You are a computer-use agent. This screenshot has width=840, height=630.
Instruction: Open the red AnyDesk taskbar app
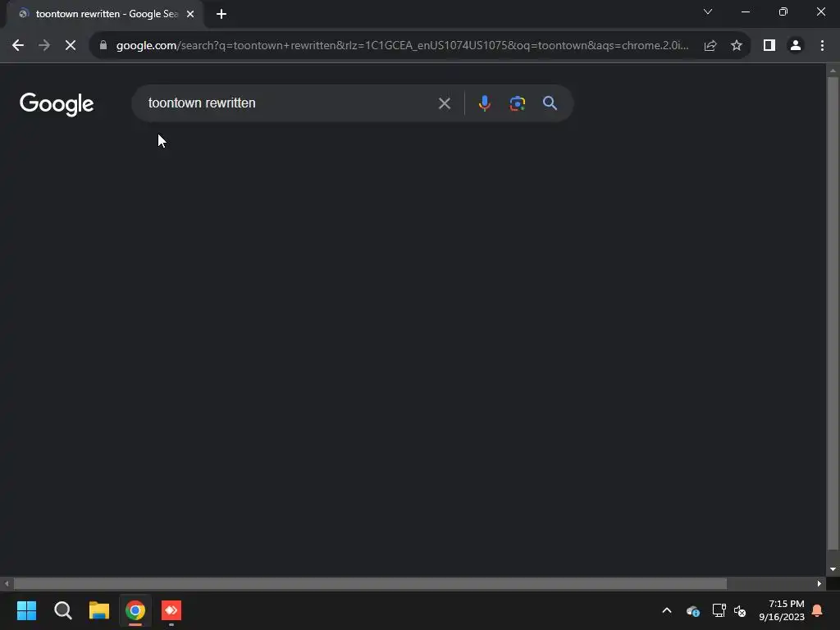click(171, 610)
